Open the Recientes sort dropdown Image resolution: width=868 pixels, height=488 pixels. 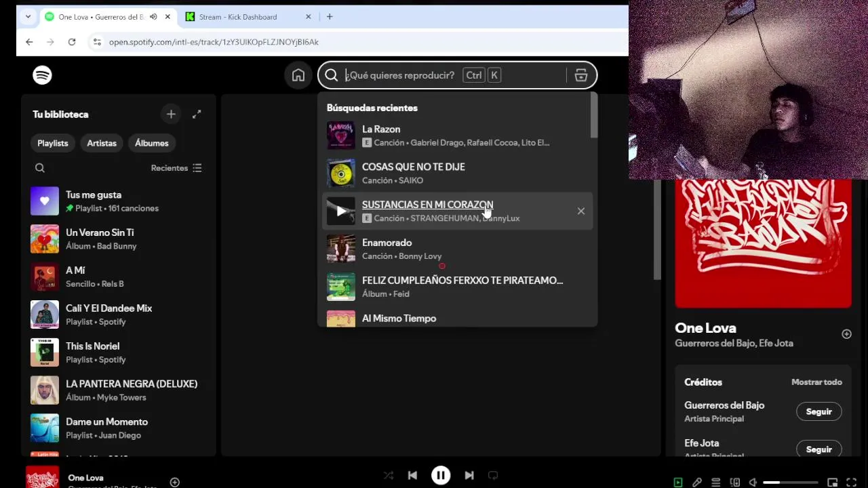pos(176,168)
